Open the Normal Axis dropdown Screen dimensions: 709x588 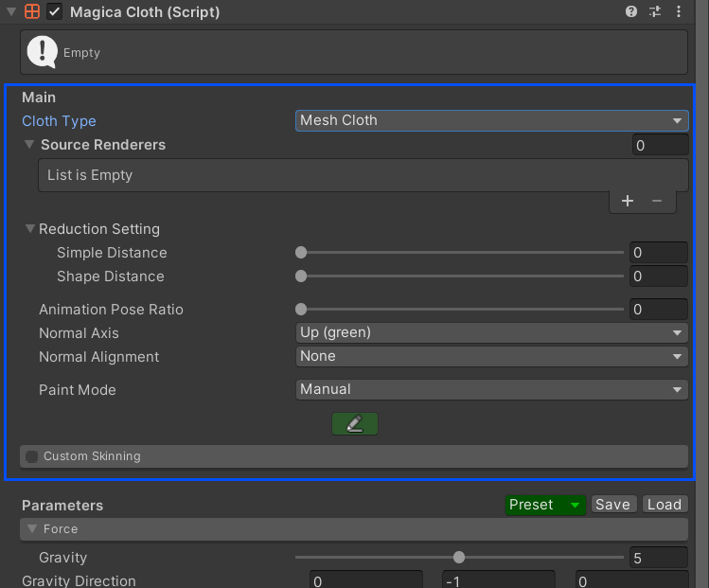coord(492,333)
